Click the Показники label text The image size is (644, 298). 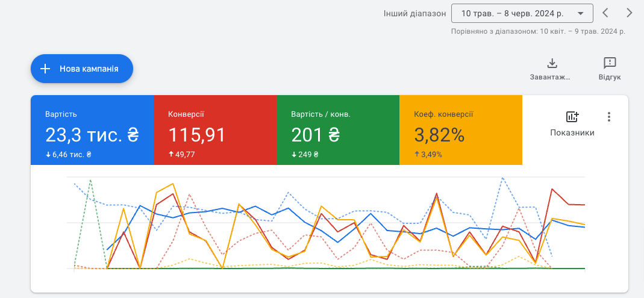click(572, 132)
